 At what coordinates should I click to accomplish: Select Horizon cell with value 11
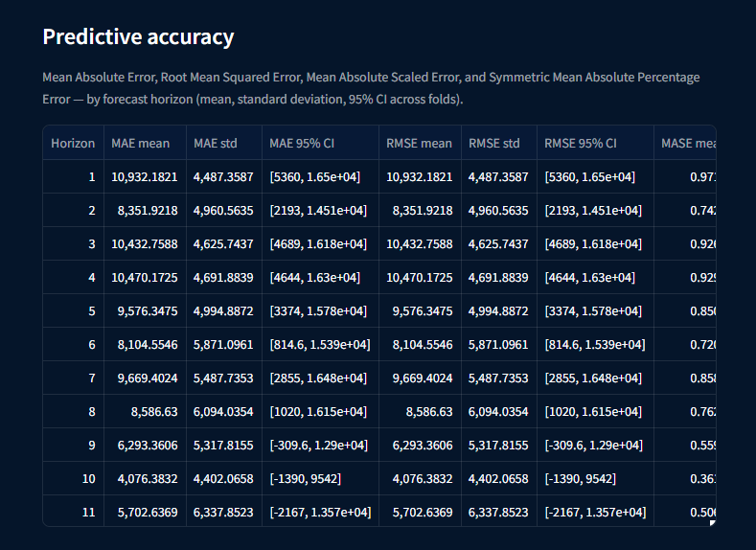(73, 511)
